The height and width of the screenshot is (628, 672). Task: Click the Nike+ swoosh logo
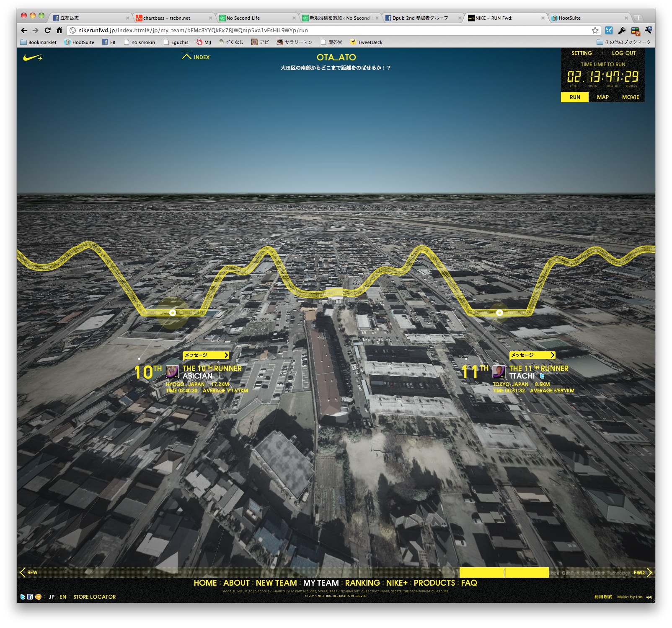33,58
